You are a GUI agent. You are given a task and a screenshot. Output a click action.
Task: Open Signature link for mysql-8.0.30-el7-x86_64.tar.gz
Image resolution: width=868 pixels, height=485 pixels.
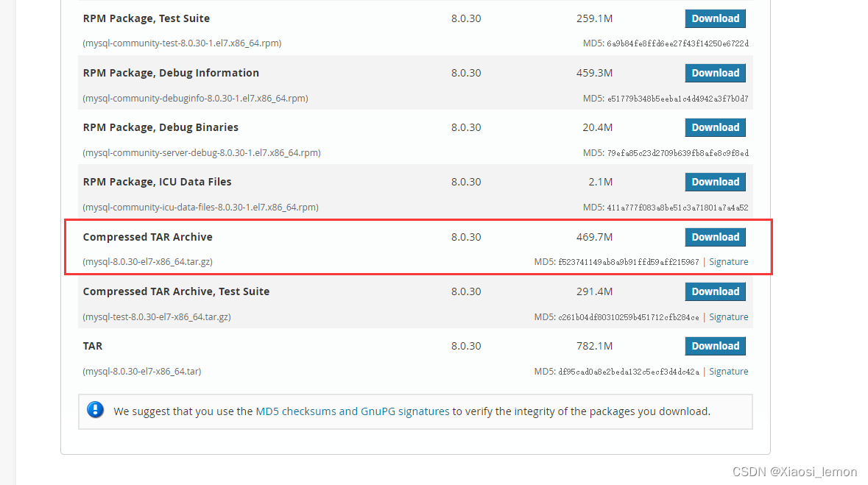pyautogui.click(x=729, y=262)
